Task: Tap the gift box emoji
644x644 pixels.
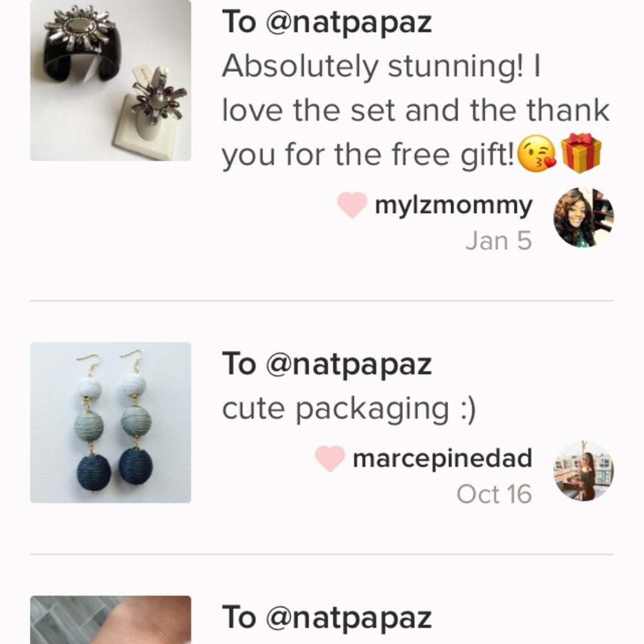Action: (581, 153)
